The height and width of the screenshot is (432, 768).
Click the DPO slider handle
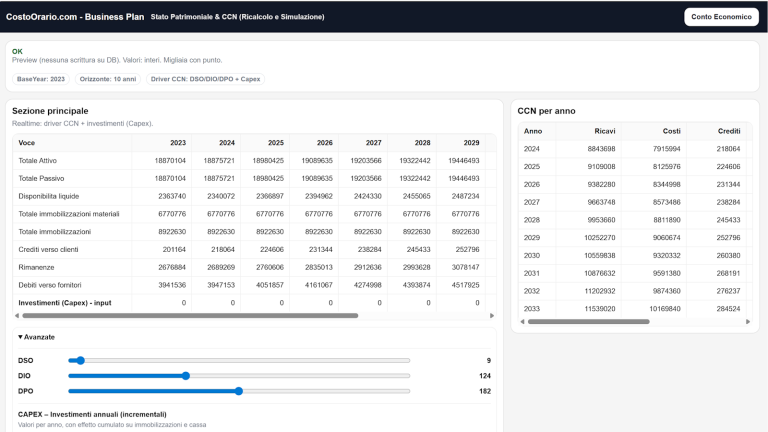pos(238,391)
